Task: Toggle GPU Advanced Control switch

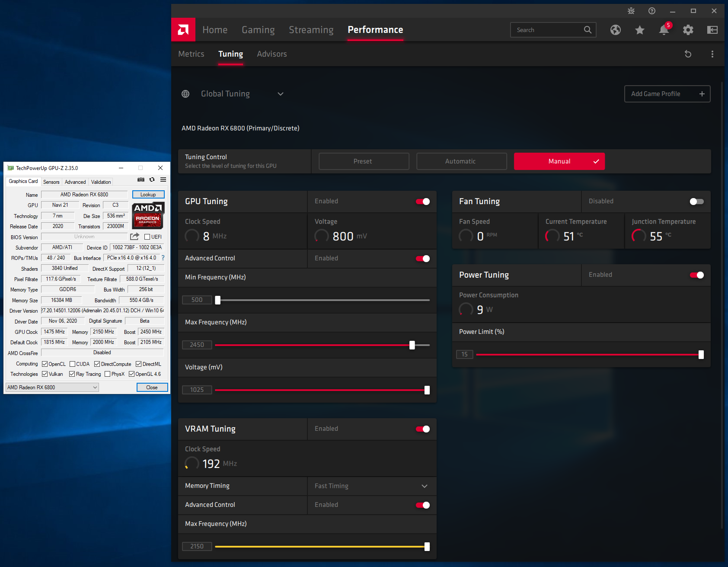Action: pos(423,259)
